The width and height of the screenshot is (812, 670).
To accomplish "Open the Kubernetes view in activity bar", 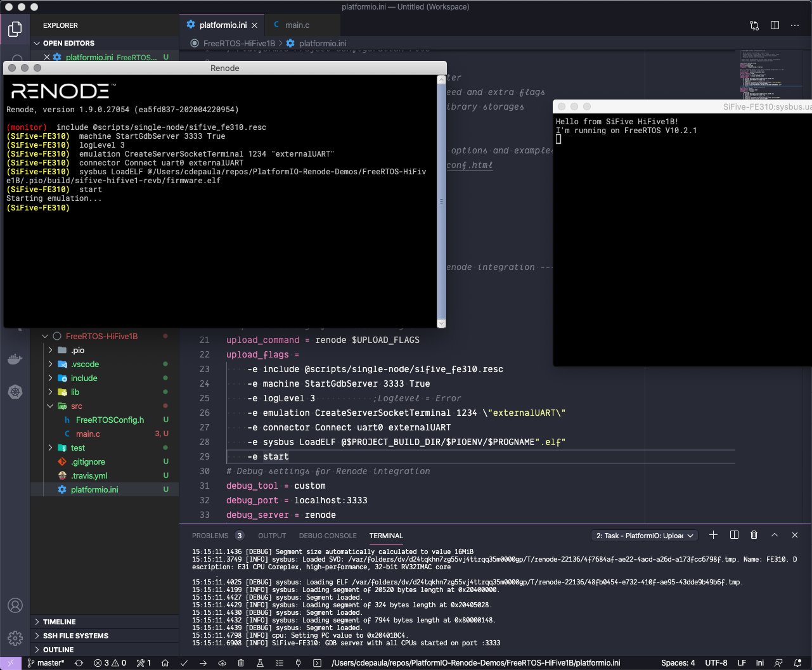I will click(15, 392).
